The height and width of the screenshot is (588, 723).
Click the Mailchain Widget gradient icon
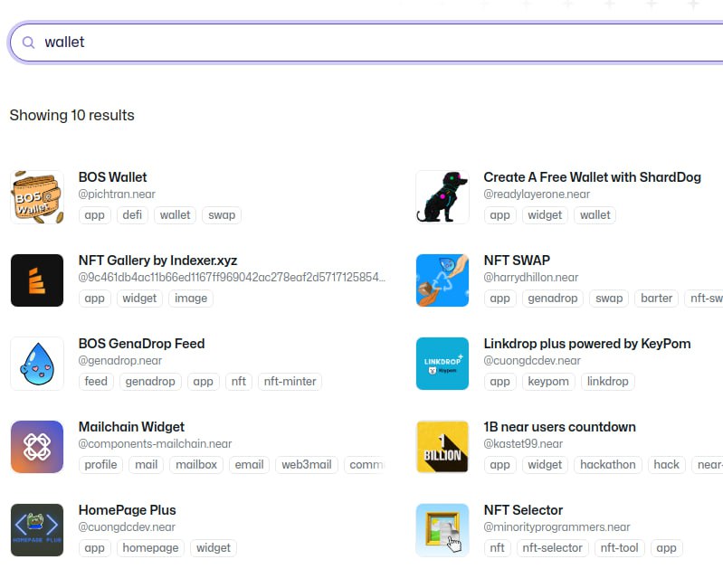(37, 447)
